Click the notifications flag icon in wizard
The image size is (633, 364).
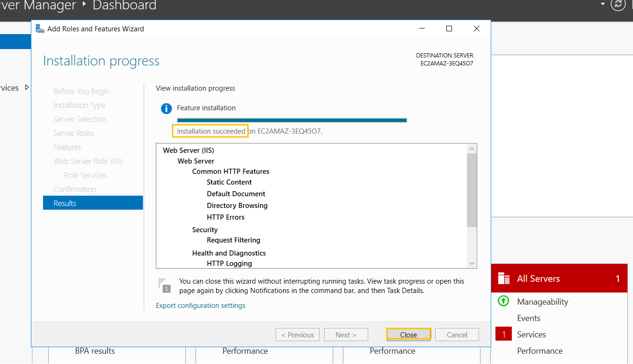point(164,285)
